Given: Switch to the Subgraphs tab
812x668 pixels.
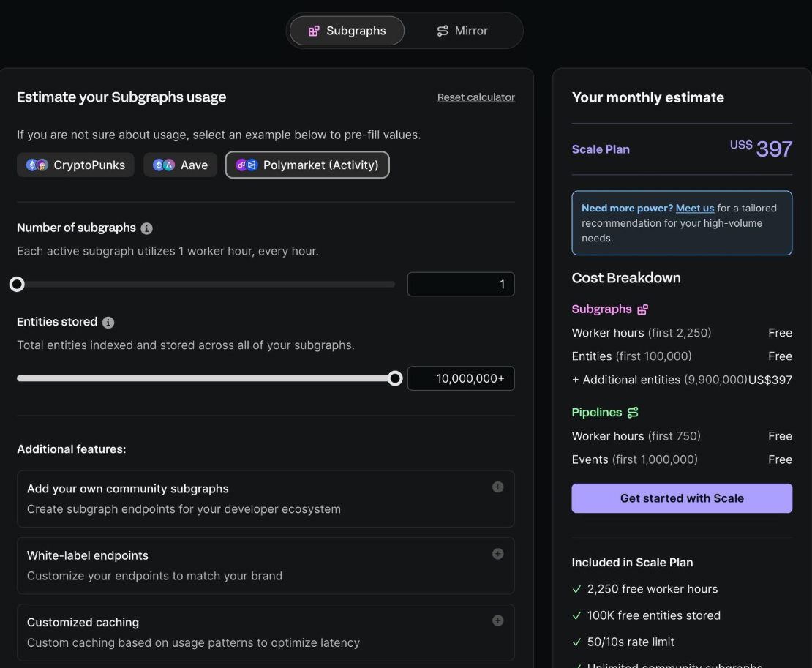Looking at the screenshot, I should click(x=347, y=31).
